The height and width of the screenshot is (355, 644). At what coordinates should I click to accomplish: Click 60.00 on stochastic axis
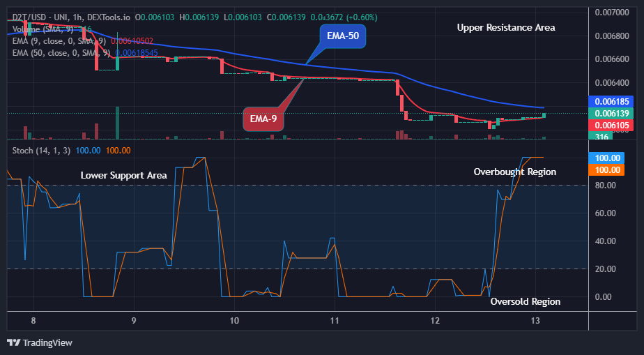click(605, 213)
